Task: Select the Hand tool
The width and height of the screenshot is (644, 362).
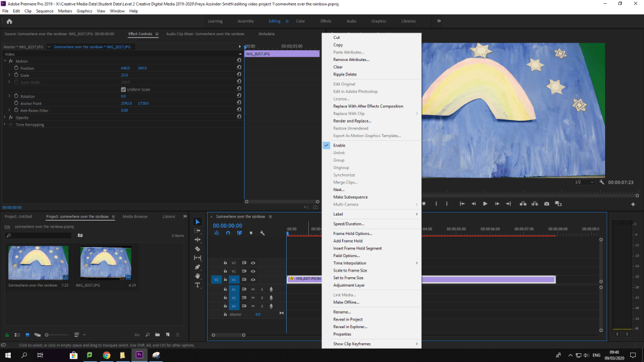Action: pyautogui.click(x=197, y=276)
